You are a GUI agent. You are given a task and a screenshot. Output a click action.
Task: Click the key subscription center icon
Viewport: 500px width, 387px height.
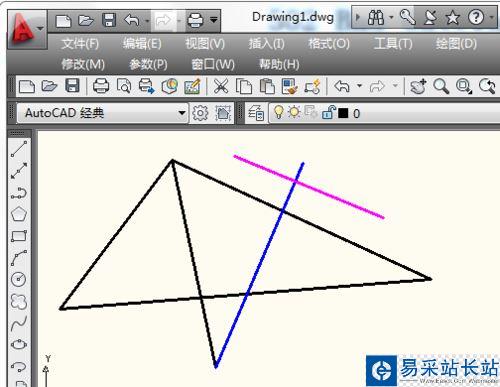(407, 17)
